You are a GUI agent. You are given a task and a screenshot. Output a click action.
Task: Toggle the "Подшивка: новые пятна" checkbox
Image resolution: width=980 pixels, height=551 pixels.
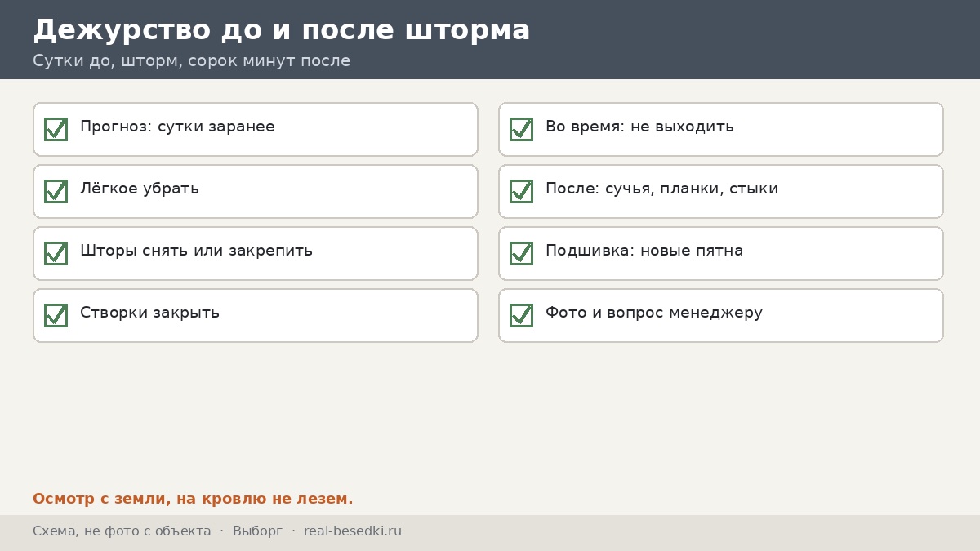(x=521, y=253)
